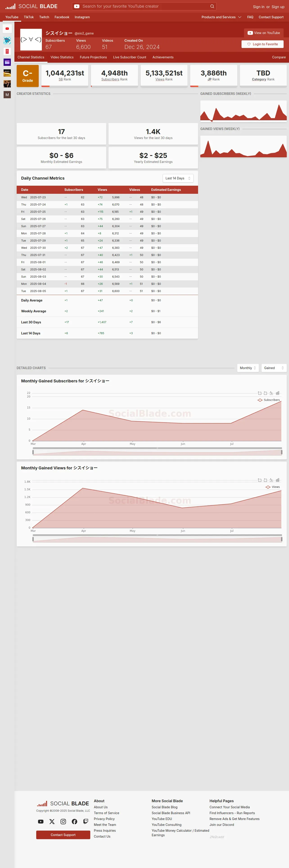Open the Future Projections tab
The image size is (289, 868).
93,57
